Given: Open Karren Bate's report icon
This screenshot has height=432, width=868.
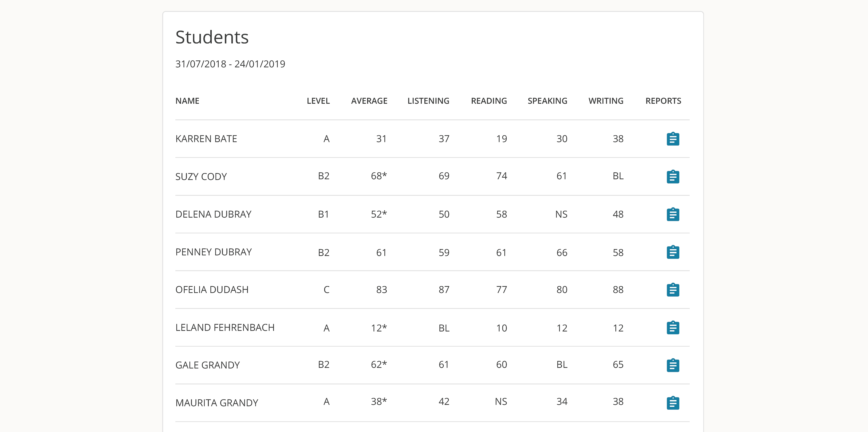Looking at the screenshot, I should pyautogui.click(x=673, y=139).
